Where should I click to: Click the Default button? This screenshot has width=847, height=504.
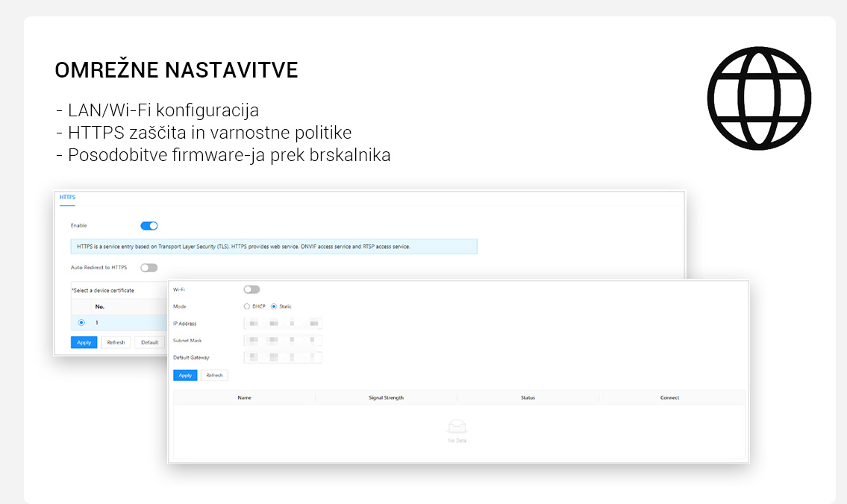(x=150, y=342)
